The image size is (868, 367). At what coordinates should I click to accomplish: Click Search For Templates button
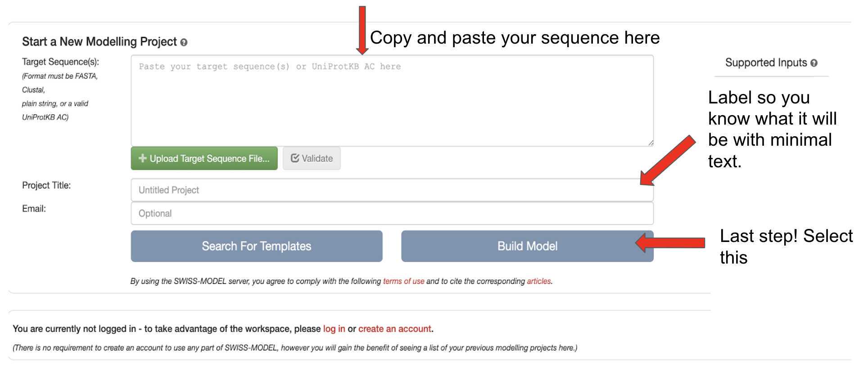click(257, 246)
